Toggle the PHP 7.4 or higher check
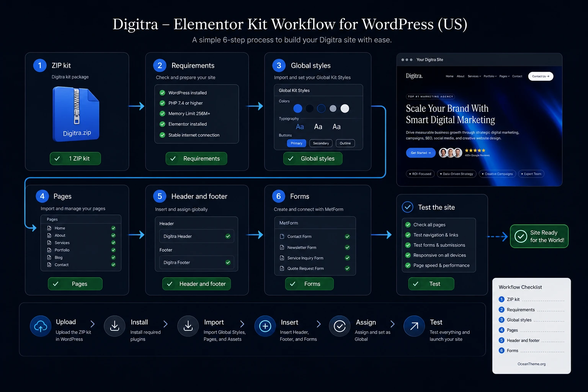The height and width of the screenshot is (392, 588). point(162,103)
